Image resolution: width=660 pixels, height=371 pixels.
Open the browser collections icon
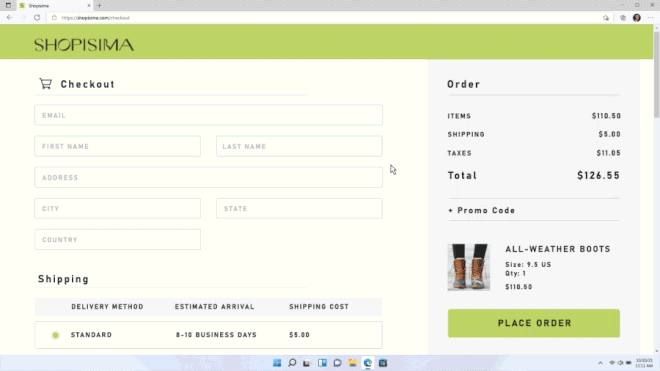click(x=623, y=18)
